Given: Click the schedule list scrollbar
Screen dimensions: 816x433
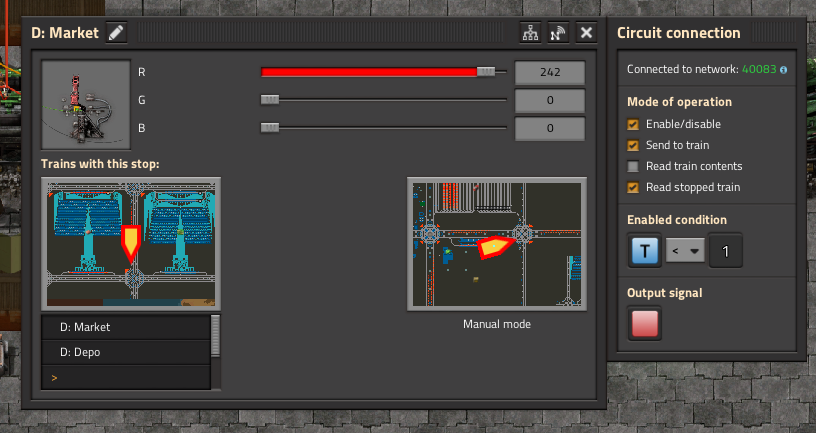Looking at the screenshot, I should tap(215, 336).
